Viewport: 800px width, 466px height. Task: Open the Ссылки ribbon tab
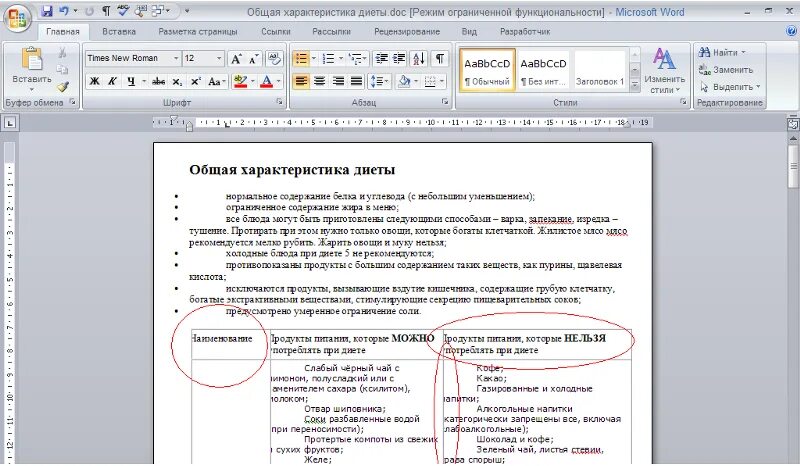pos(276,31)
